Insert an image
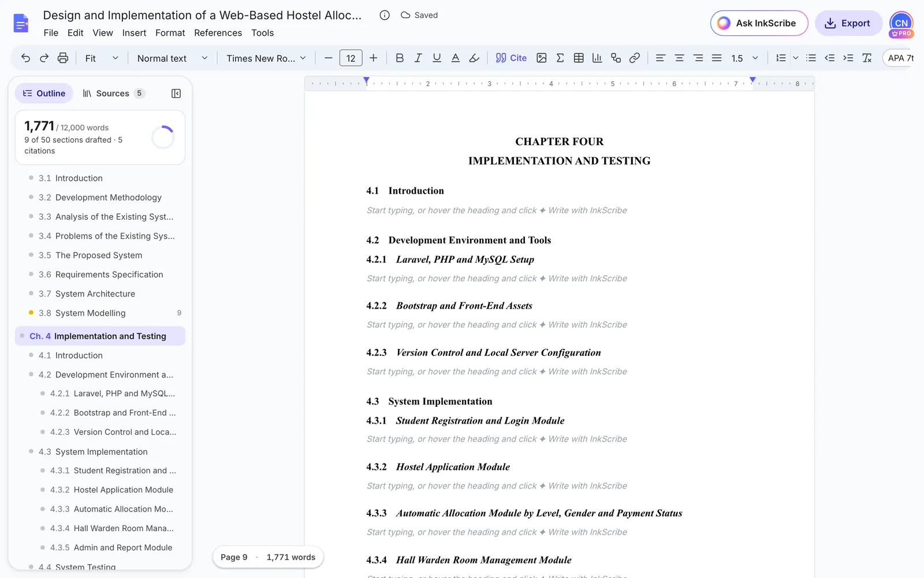This screenshot has height=578, width=924. 541,58
